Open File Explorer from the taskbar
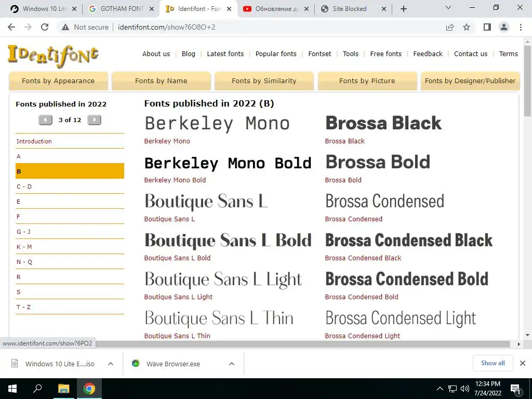 [63, 389]
